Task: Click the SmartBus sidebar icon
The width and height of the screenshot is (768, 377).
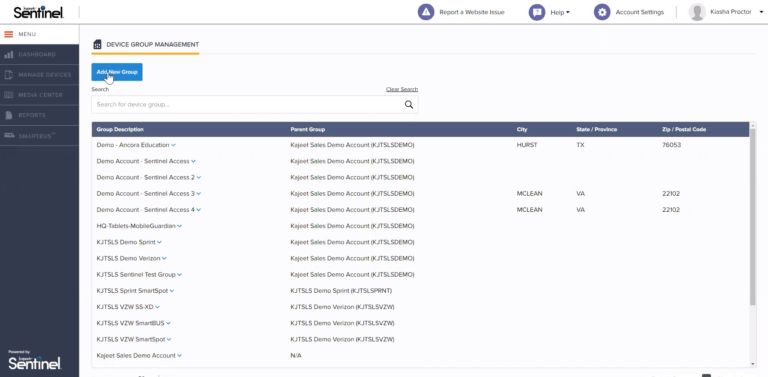Action: point(8,136)
